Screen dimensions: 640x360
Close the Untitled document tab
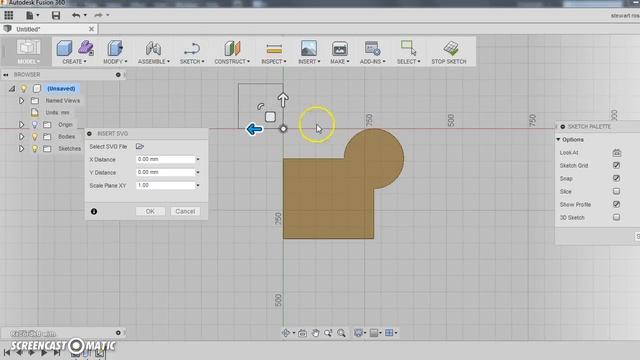click(91, 29)
